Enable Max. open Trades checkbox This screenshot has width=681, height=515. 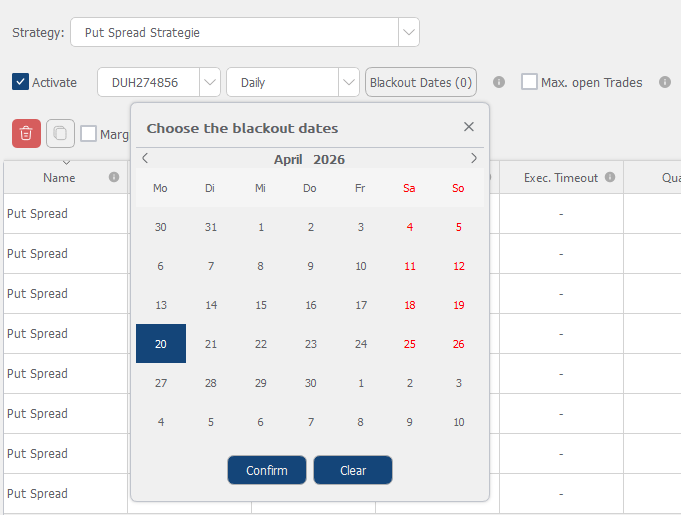(529, 82)
